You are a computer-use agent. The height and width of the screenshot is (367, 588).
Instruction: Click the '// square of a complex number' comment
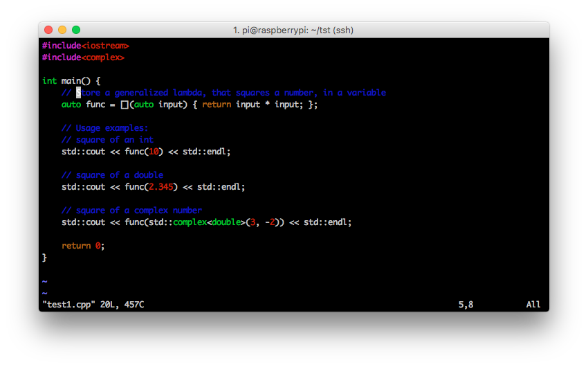point(131,210)
